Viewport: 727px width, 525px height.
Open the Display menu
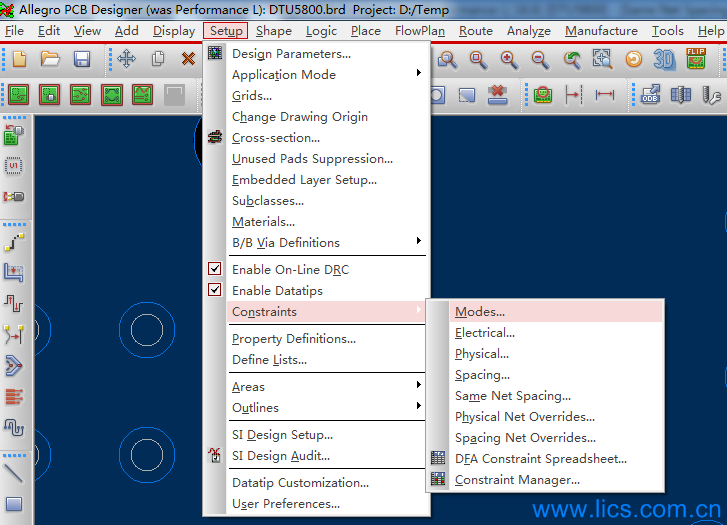click(x=174, y=31)
